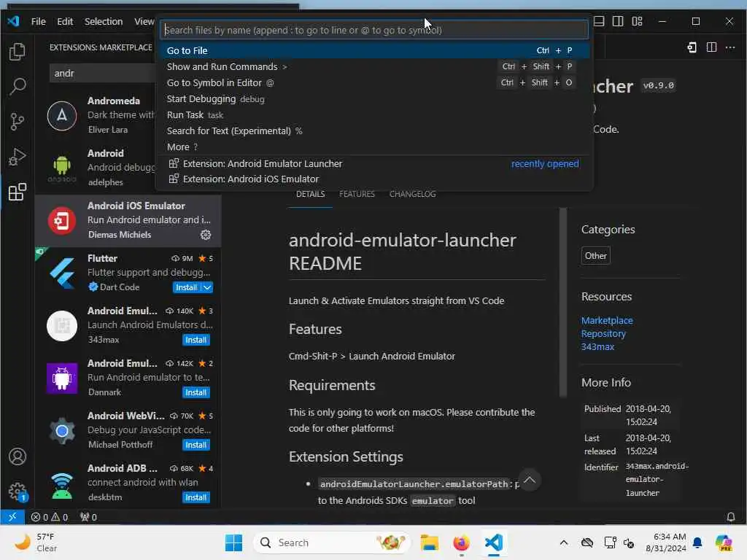The image size is (747, 560).
Task: Open the errors and warnings status item
Action: pos(50,517)
